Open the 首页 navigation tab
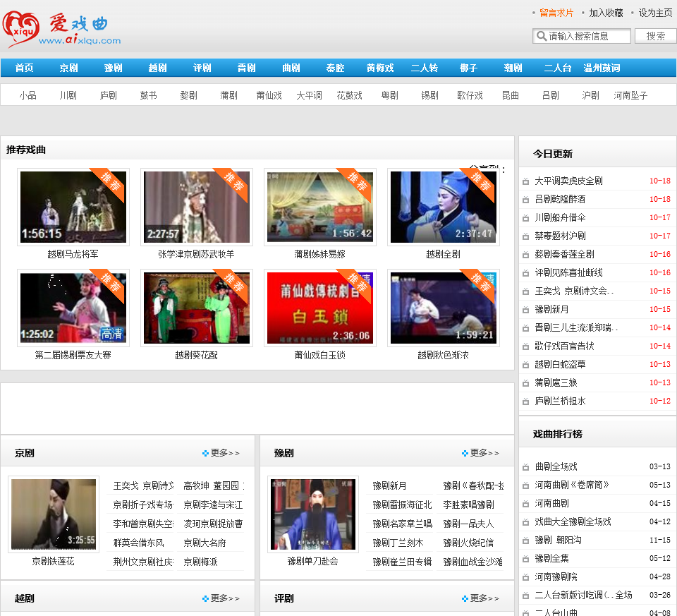 point(24,68)
